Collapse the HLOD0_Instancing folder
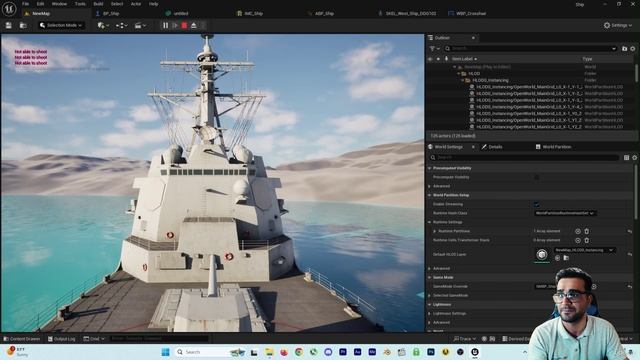This screenshot has height=360, width=640. click(x=463, y=80)
